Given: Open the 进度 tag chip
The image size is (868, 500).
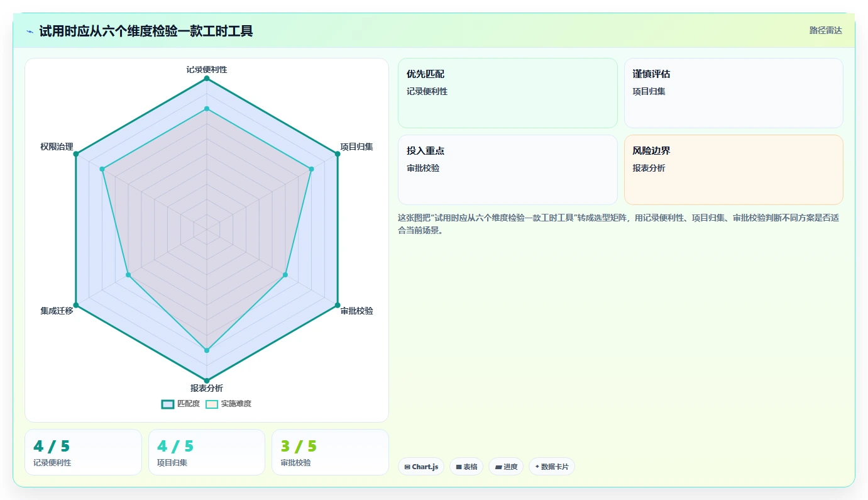Looking at the screenshot, I should [506, 467].
